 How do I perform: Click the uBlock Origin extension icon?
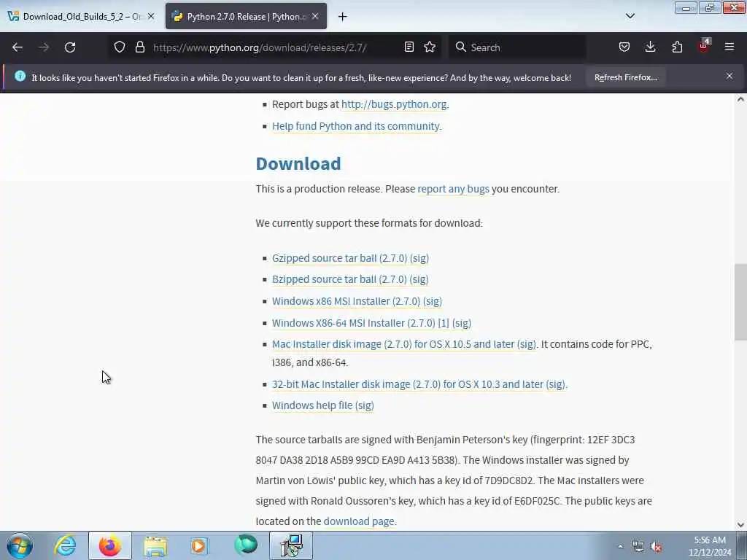click(704, 46)
